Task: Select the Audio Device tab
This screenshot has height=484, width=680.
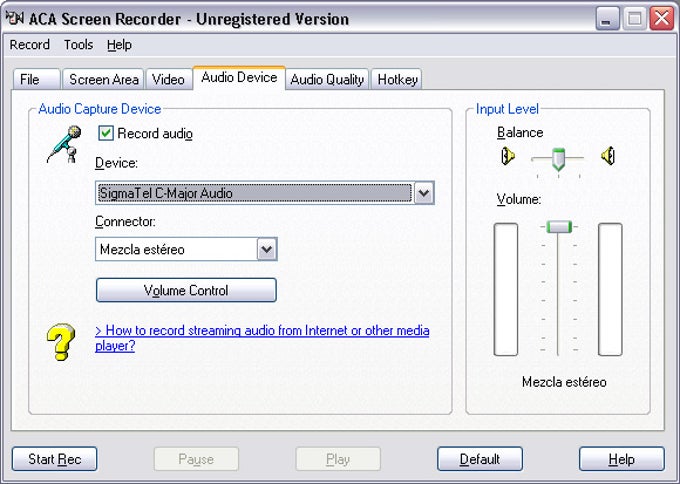Action: [239, 78]
